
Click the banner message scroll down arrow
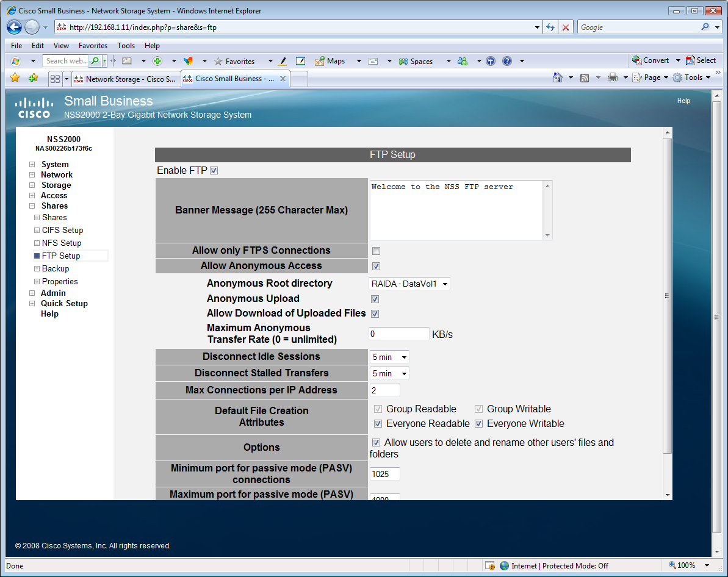coord(547,235)
